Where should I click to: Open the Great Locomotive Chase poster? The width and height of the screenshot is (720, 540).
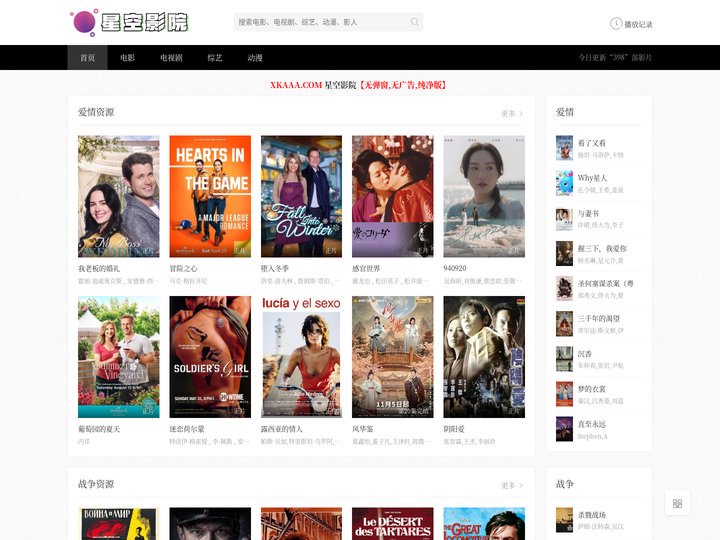click(x=484, y=523)
